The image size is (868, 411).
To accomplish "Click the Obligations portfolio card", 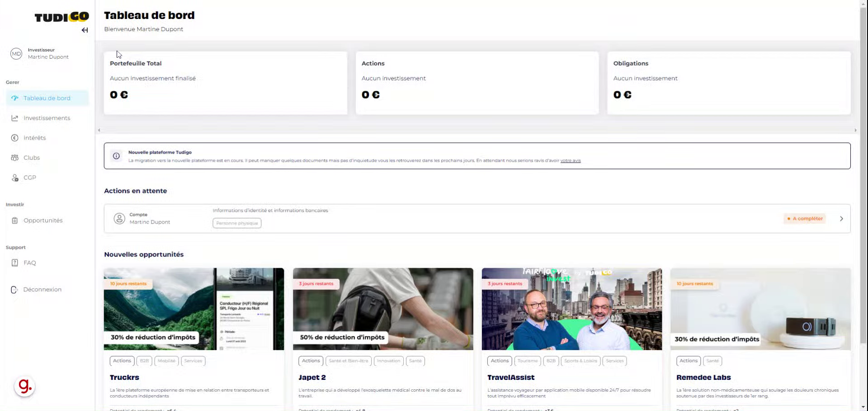I will (x=729, y=83).
